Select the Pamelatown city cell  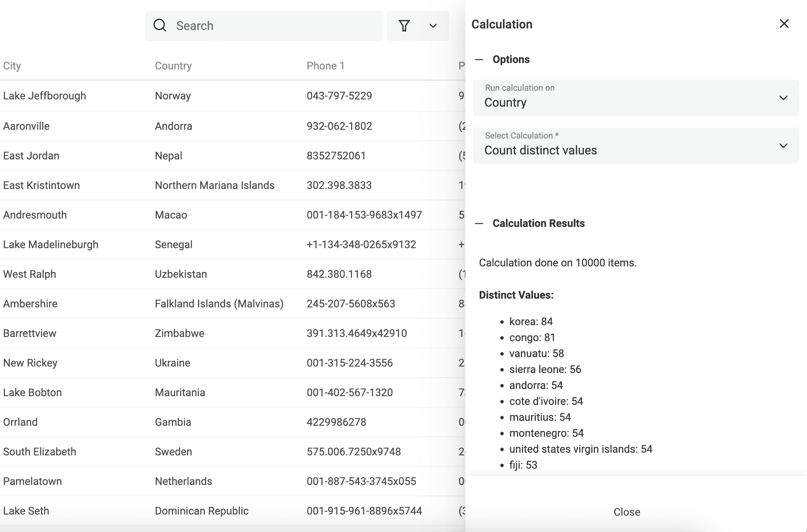click(33, 481)
